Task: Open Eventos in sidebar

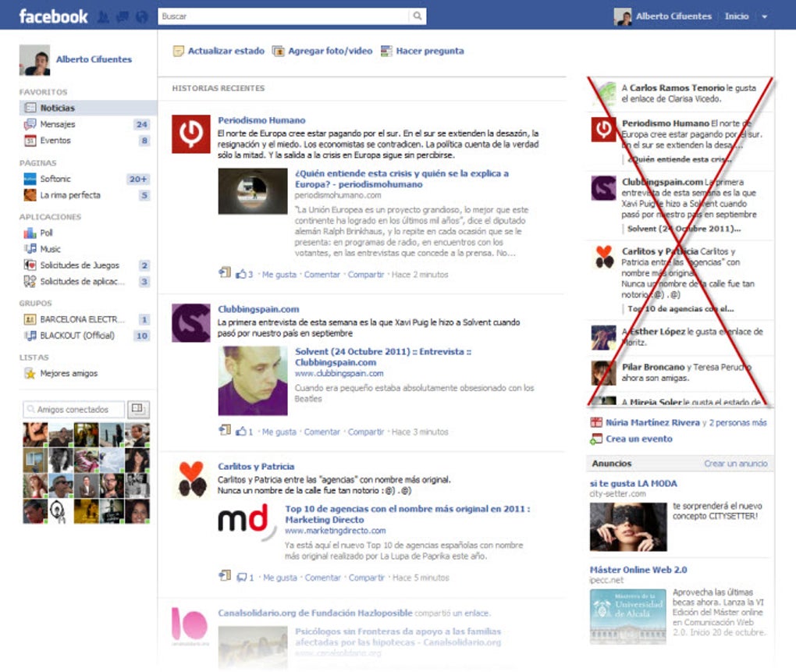Action: point(55,140)
